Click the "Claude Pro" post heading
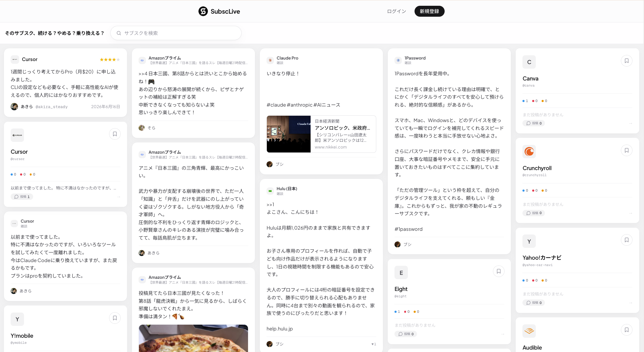The image size is (644, 352). tap(288, 58)
